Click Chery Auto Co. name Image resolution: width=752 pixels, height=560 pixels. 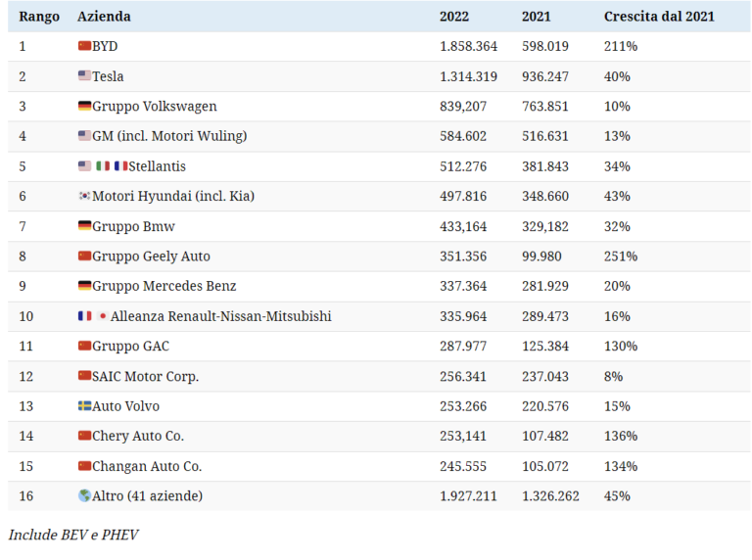pyautogui.click(x=138, y=437)
